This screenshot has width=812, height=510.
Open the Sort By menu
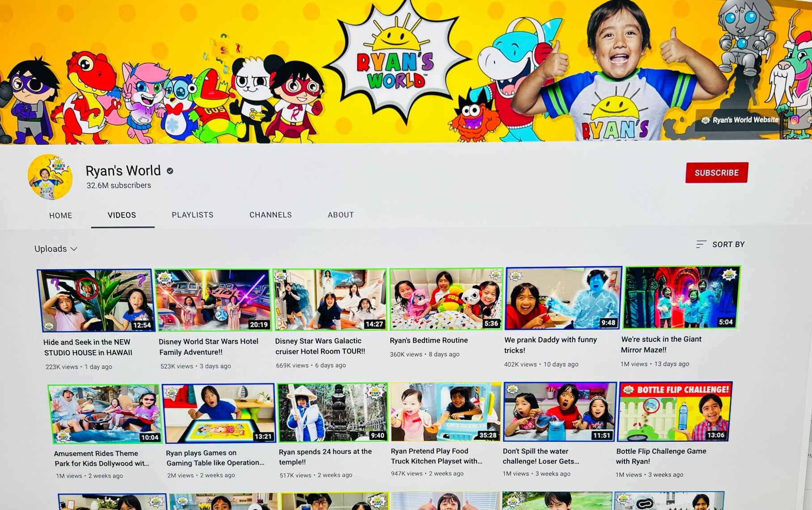coord(727,244)
